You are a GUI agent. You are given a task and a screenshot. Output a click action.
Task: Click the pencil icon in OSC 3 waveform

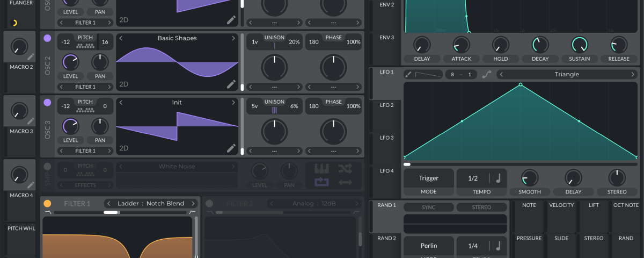231,148
